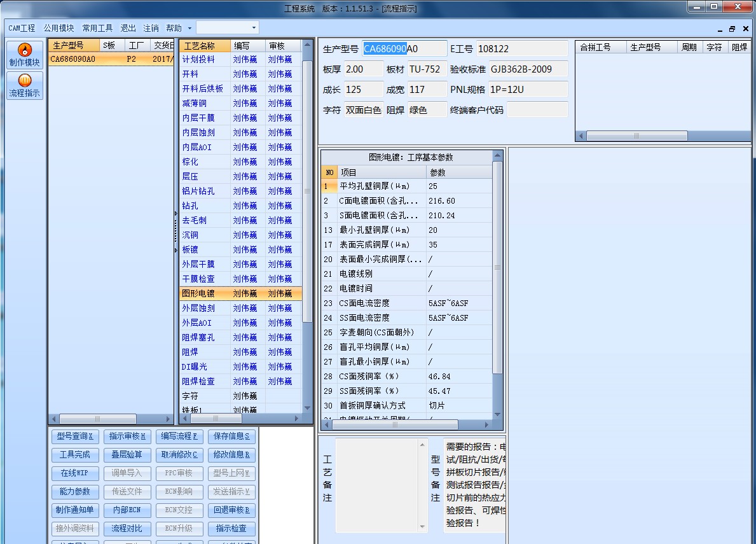Select the 板镀 process row
This screenshot has width=756, height=544.
[x=240, y=249]
